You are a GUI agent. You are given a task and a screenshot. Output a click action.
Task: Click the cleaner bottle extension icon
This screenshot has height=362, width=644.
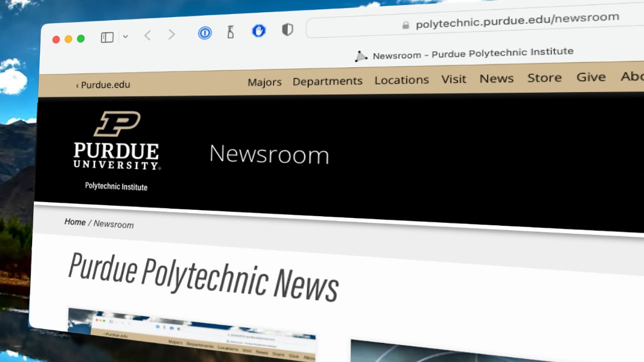pos(230,32)
